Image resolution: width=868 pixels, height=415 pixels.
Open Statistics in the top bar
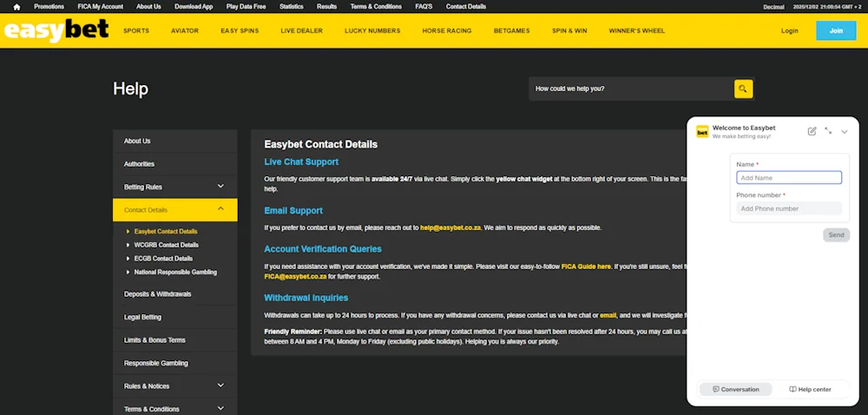(x=291, y=7)
